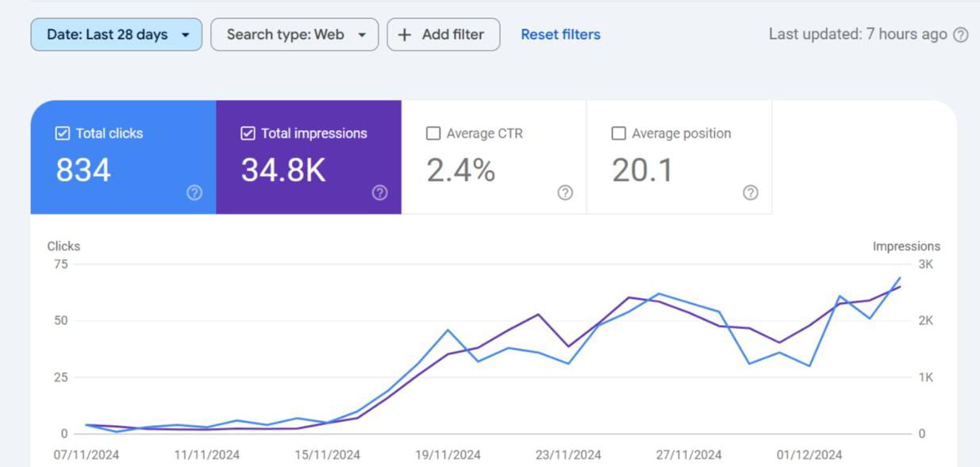
Task: Click the Reset filters link
Action: (560, 34)
